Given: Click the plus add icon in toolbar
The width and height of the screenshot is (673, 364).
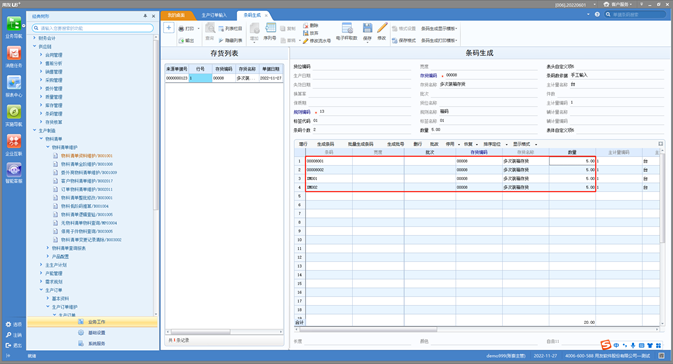Looking at the screenshot, I should (169, 28).
